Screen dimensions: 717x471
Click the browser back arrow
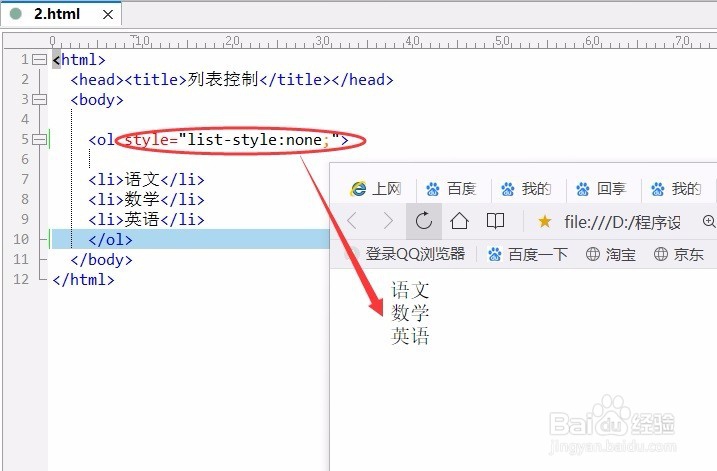click(x=352, y=221)
